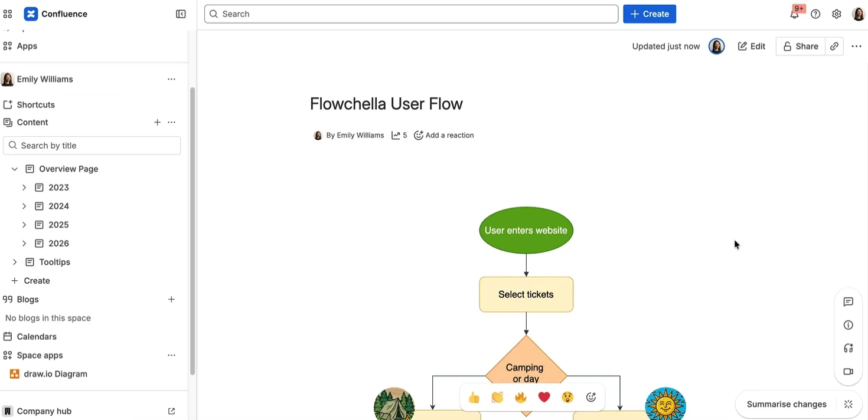Expand the 2025 page tree
The image size is (868, 420).
point(24,225)
